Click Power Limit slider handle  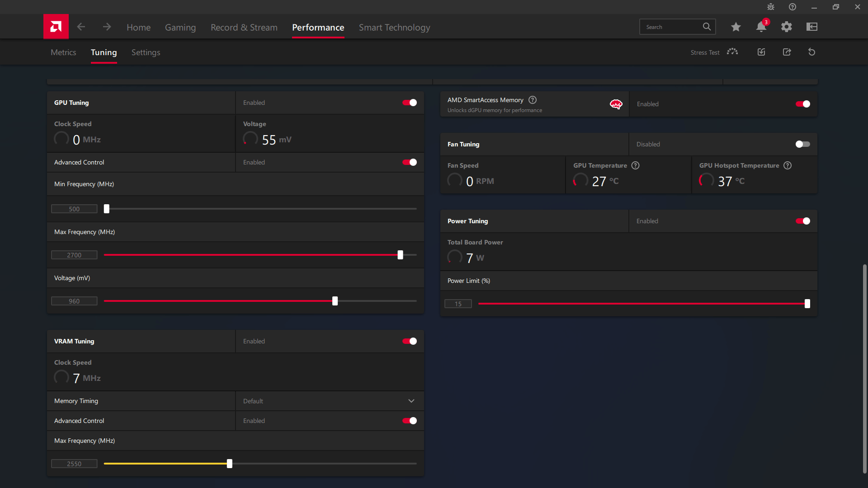[807, 304]
